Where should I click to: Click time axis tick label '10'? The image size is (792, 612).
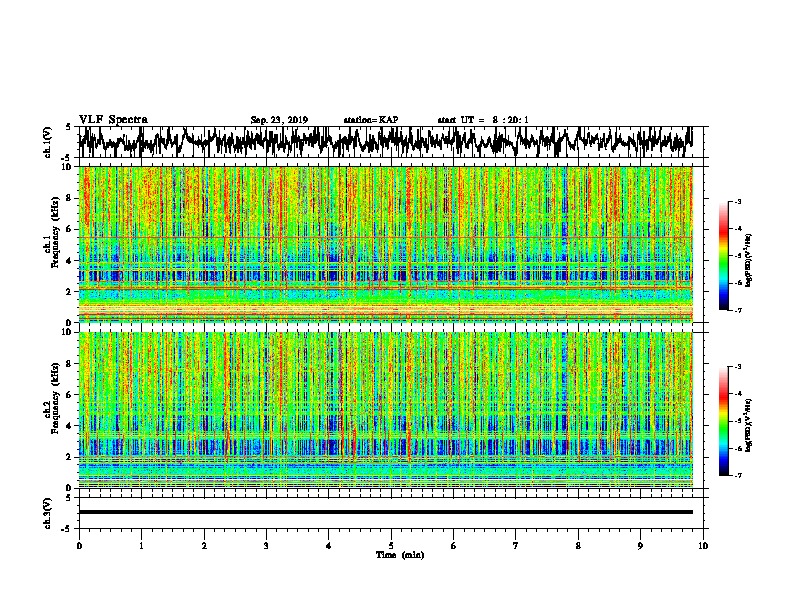point(703,546)
